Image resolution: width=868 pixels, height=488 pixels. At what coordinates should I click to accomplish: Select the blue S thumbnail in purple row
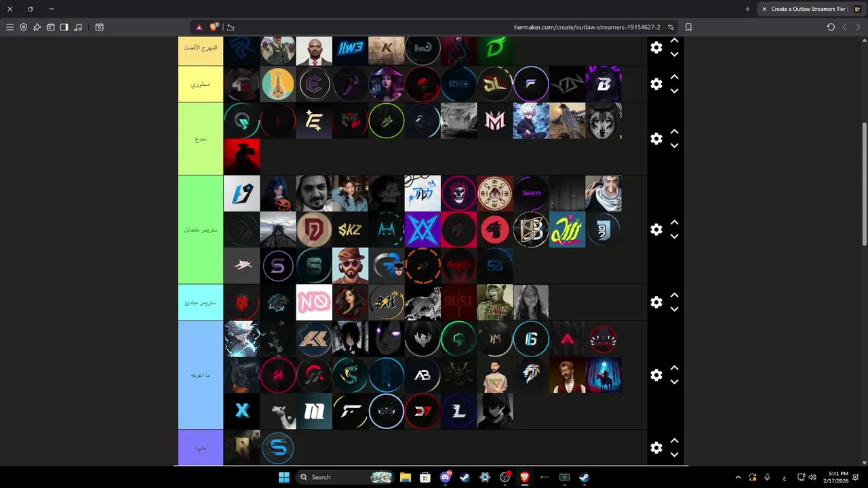[x=278, y=447]
